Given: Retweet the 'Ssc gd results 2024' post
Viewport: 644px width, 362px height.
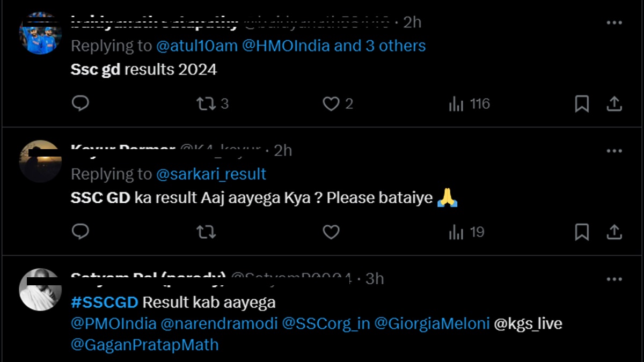Looking at the screenshot, I should pos(206,103).
